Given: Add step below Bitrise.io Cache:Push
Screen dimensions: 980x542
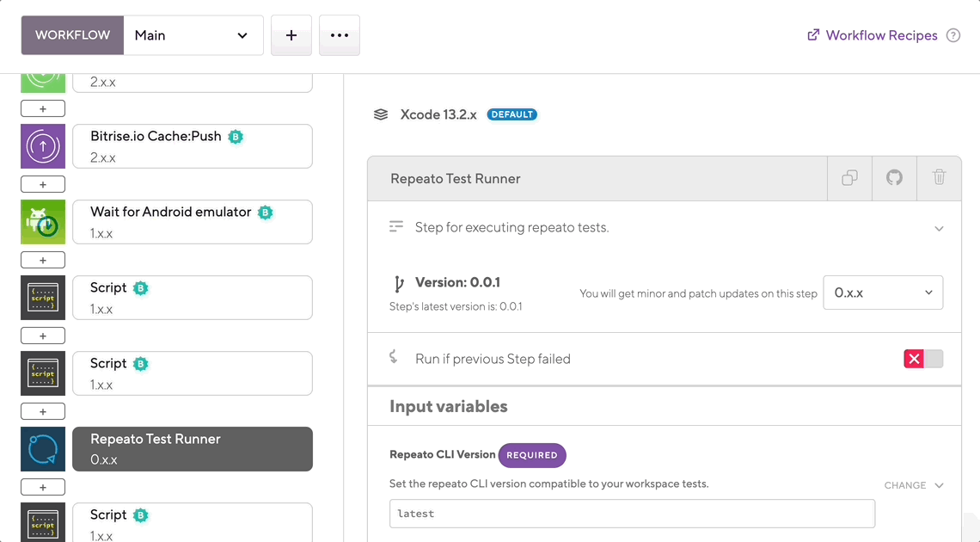Looking at the screenshot, I should pyautogui.click(x=43, y=184).
